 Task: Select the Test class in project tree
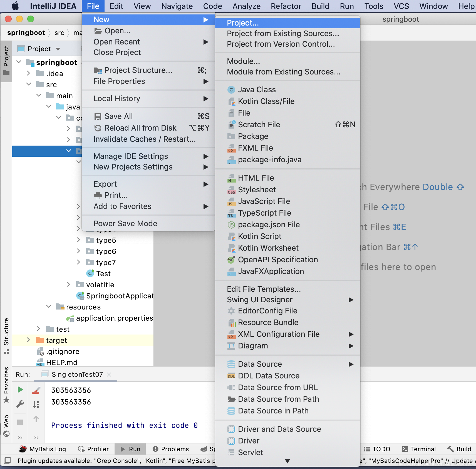click(103, 274)
